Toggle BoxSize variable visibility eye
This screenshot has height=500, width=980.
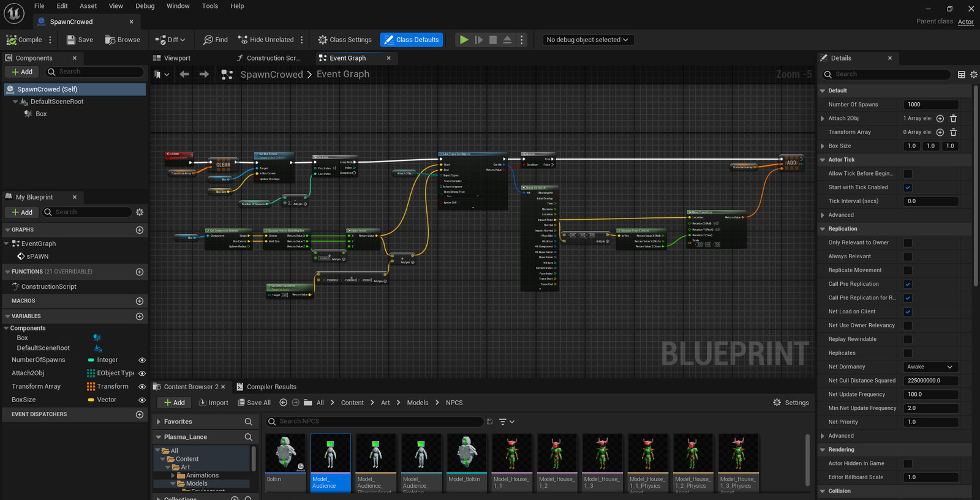click(142, 400)
